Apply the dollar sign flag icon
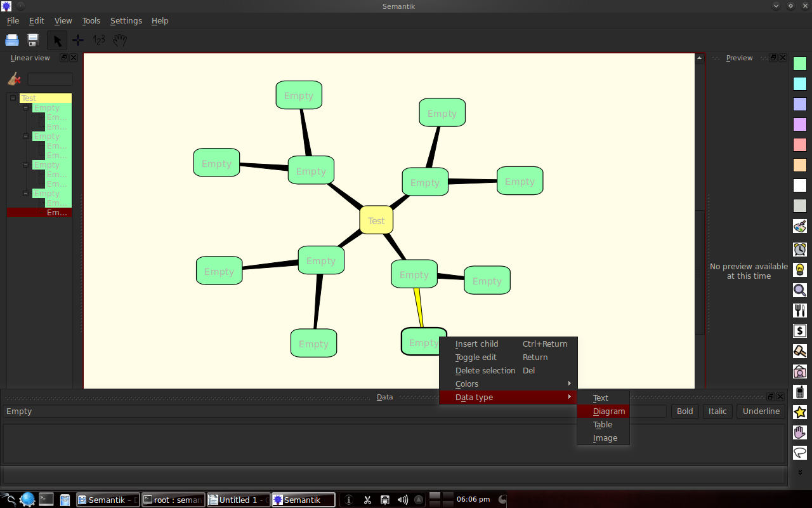 [800, 330]
